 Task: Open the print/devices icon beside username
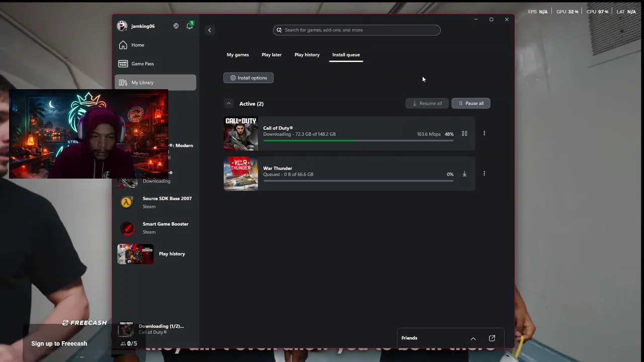[x=176, y=26]
